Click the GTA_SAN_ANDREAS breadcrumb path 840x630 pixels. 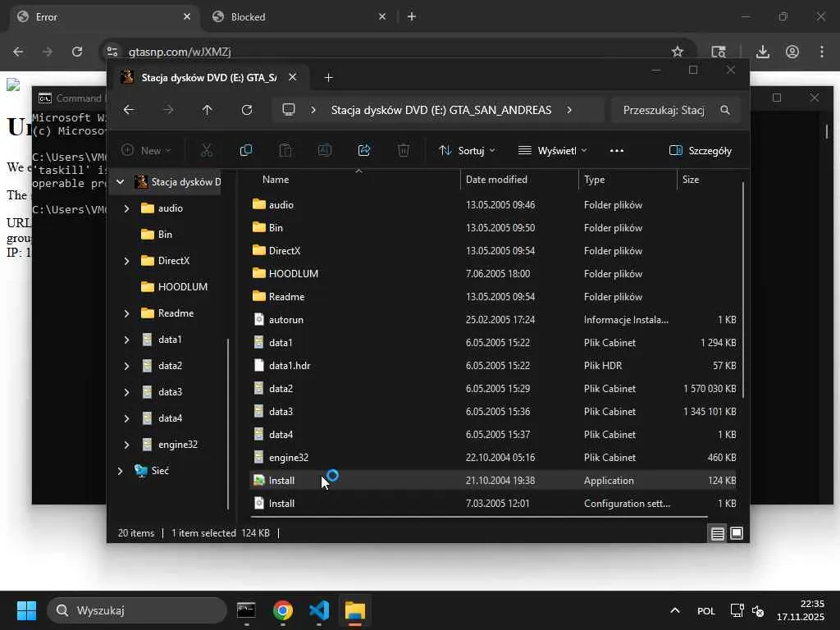pos(441,110)
